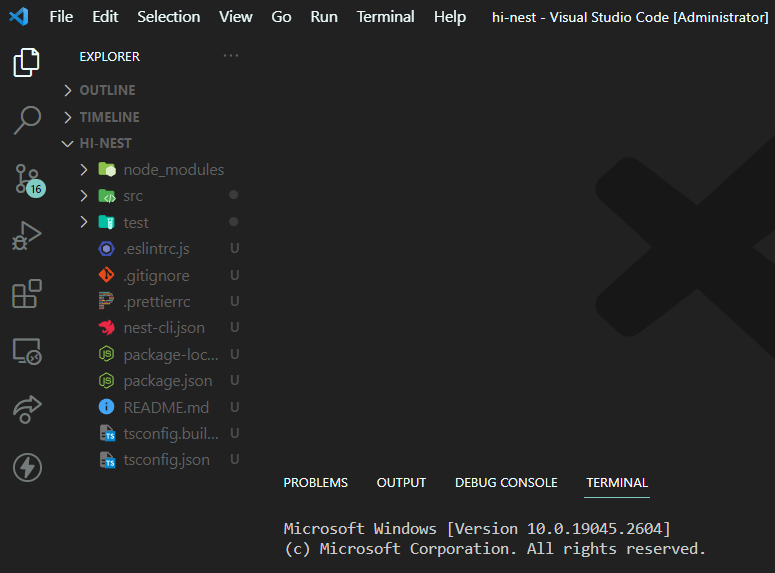Switch to the OUTPUT panel tab
This screenshot has width=775, height=573.
click(x=401, y=483)
